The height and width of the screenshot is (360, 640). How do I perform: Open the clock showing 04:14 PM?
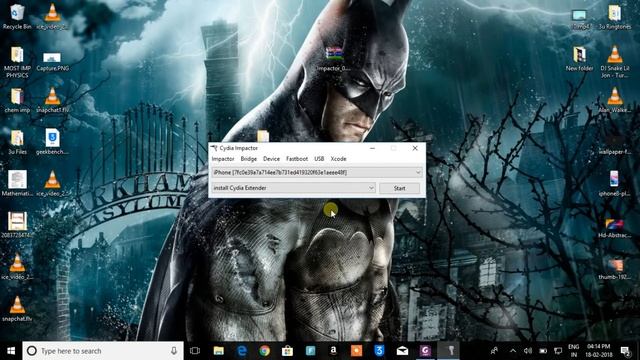point(598,351)
